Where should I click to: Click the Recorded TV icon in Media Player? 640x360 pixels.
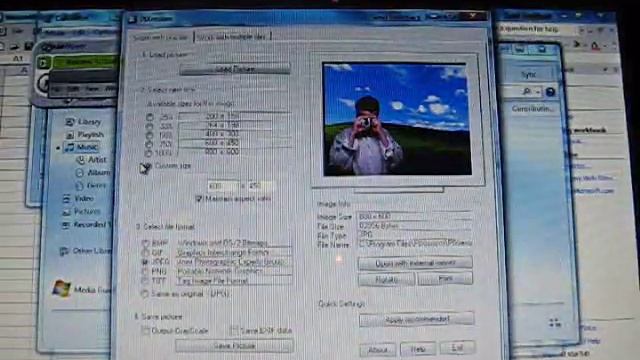[66, 225]
